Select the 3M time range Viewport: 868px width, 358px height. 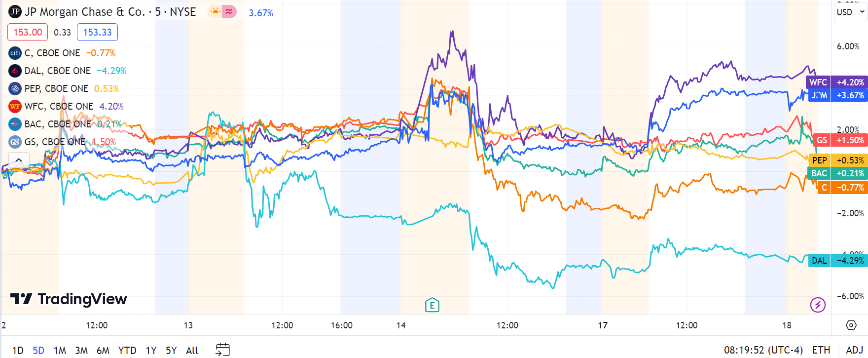pyautogui.click(x=81, y=350)
